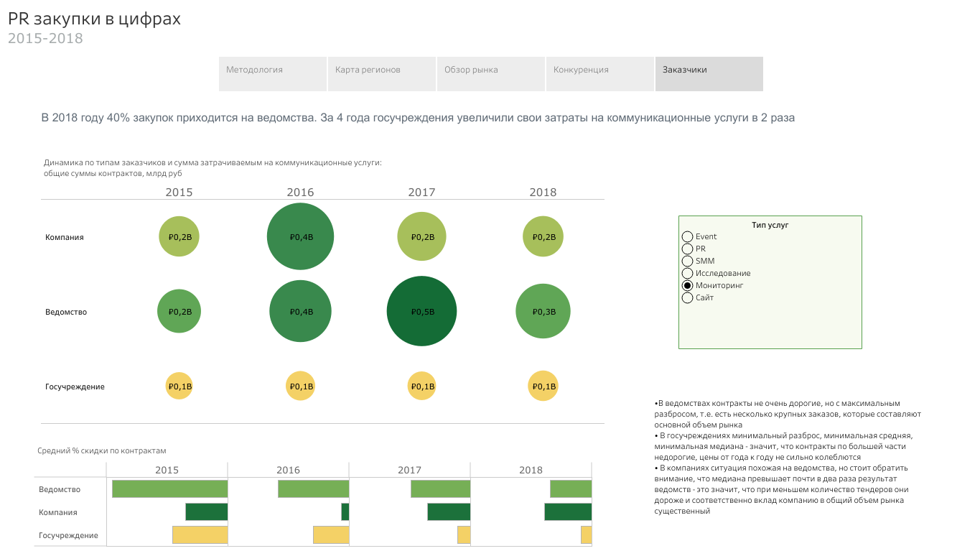Select Ведомство 2016 discount bar

coord(313,489)
